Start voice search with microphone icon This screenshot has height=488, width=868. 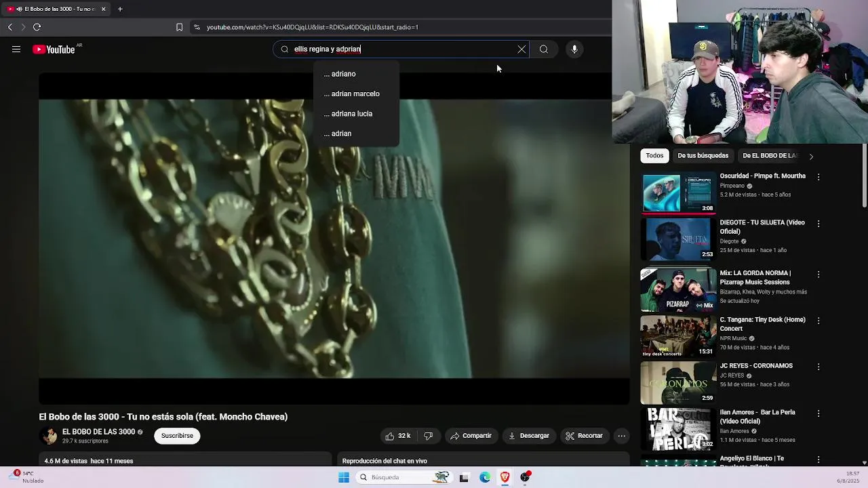click(x=574, y=49)
